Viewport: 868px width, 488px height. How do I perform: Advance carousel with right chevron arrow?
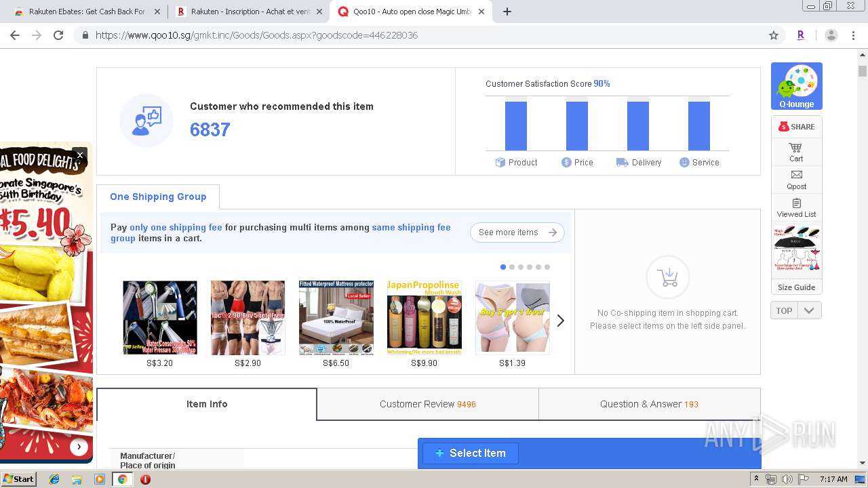pos(560,321)
